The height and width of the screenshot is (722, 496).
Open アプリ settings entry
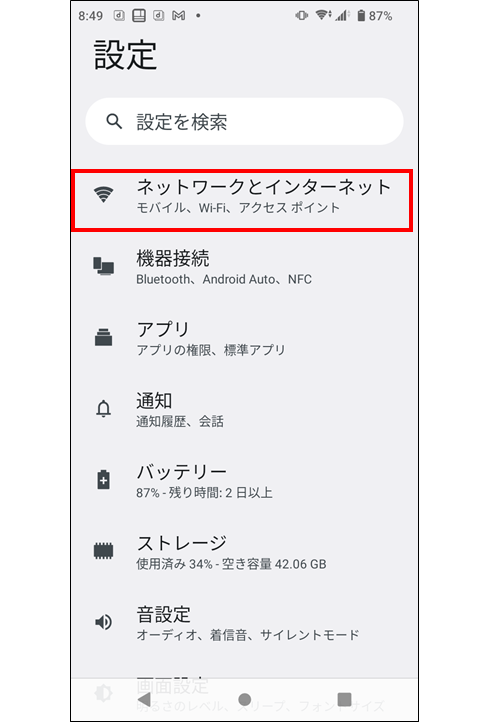pos(245,338)
